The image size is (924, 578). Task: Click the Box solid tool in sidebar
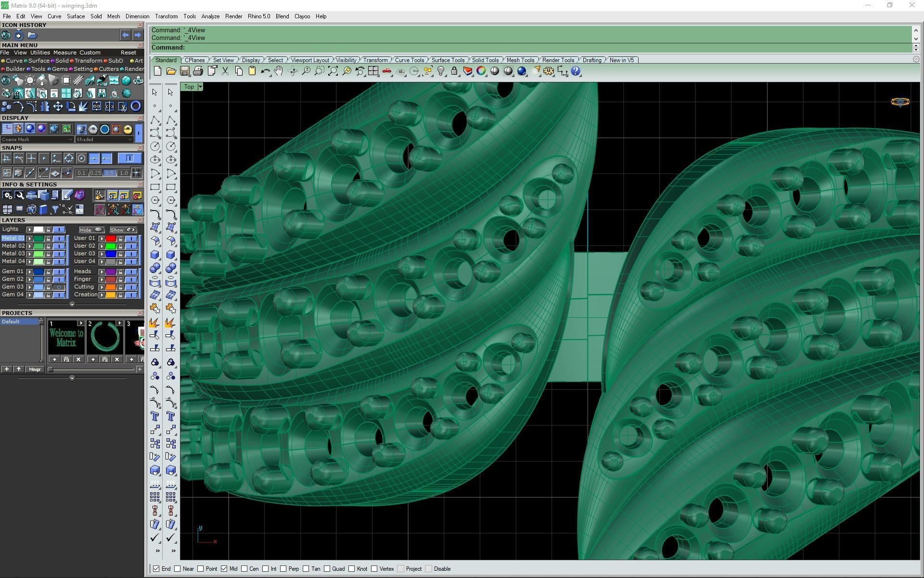(155, 254)
